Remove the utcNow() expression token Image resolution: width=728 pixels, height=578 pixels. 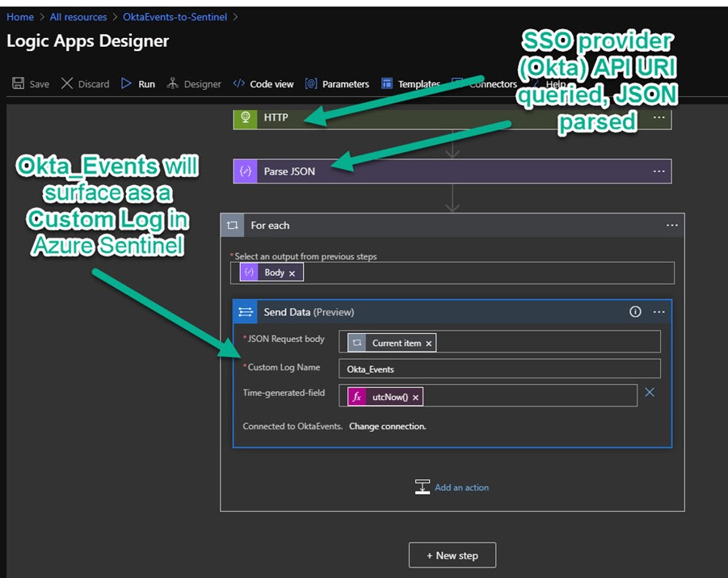pos(415,398)
